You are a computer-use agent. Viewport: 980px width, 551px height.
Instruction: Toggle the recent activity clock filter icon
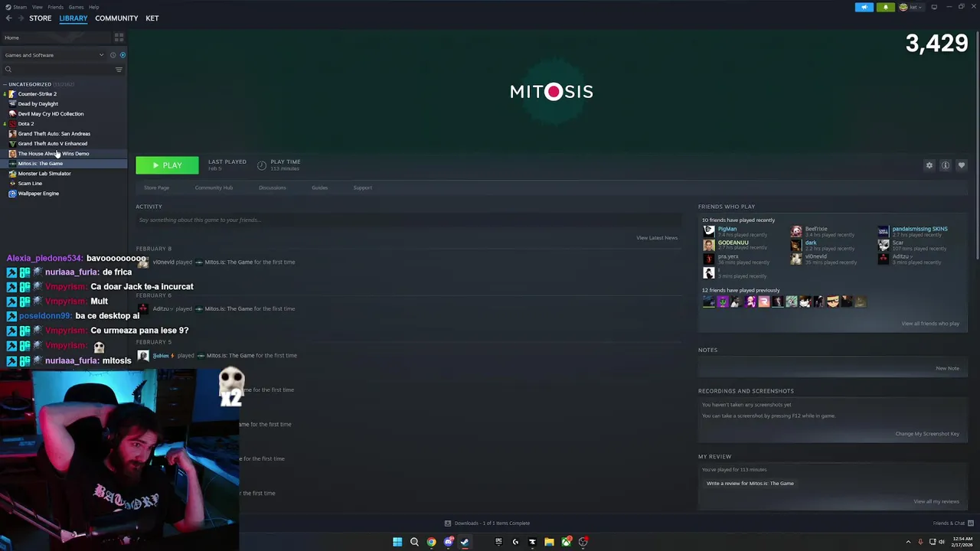(113, 55)
